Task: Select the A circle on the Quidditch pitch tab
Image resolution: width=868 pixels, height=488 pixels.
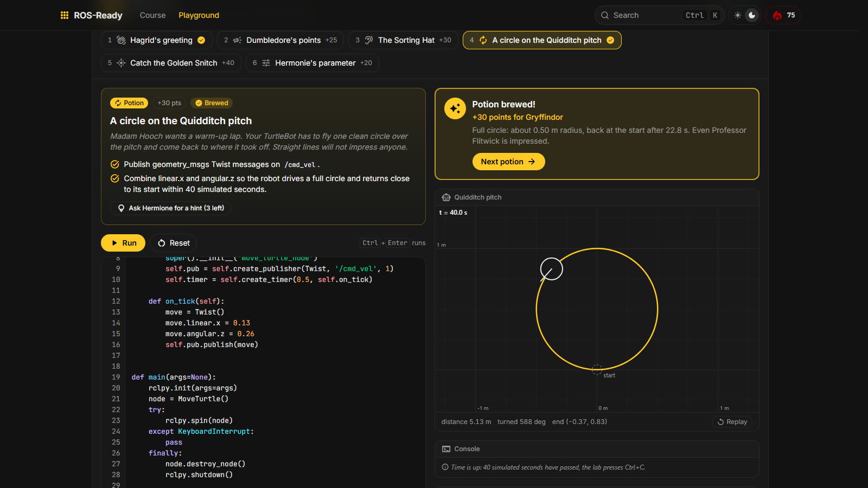Action: point(542,40)
